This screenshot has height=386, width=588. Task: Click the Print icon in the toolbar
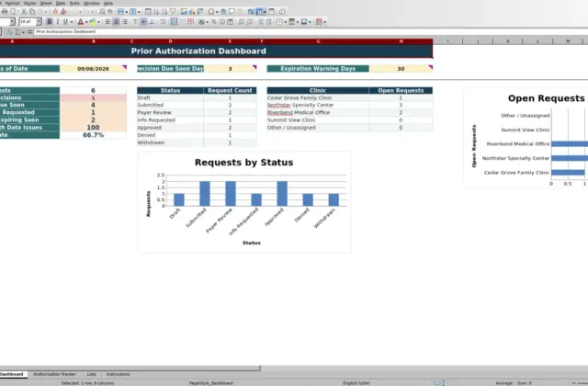point(5,12)
